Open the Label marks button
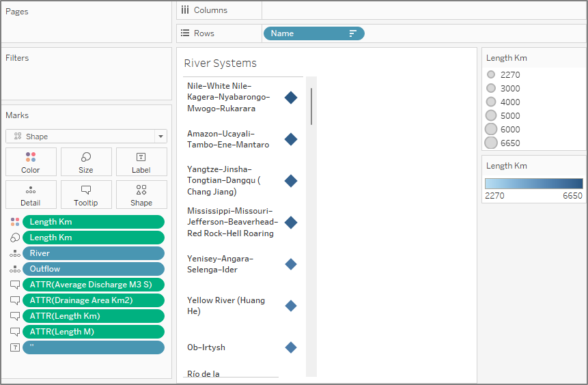Image resolution: width=588 pixels, height=385 pixels. click(x=141, y=162)
